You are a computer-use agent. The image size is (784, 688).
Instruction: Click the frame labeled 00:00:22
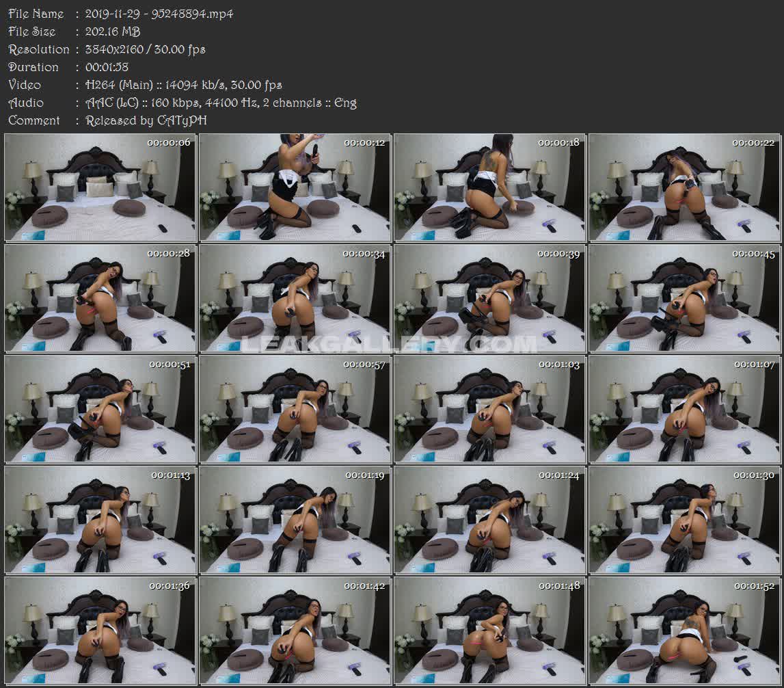683,188
